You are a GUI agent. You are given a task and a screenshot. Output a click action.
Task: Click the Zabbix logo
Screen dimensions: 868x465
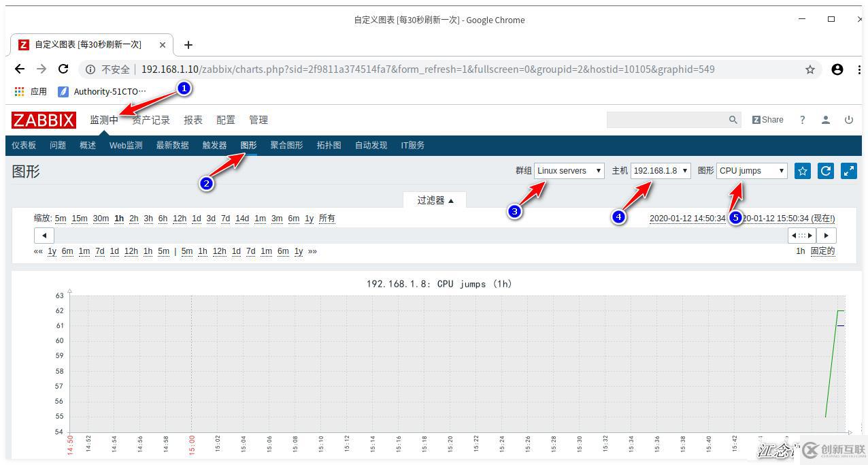(x=44, y=120)
